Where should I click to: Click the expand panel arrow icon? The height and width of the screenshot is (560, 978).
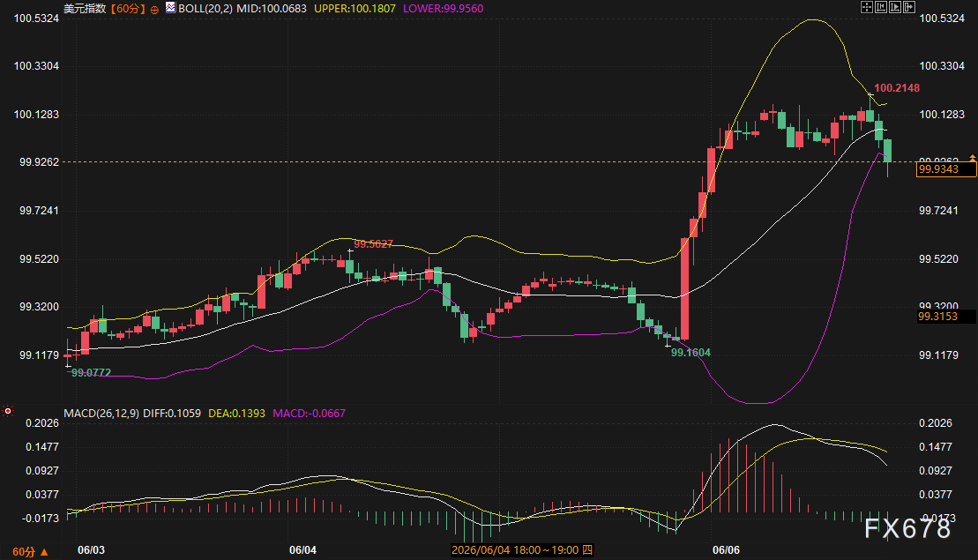pyautogui.click(x=909, y=7)
